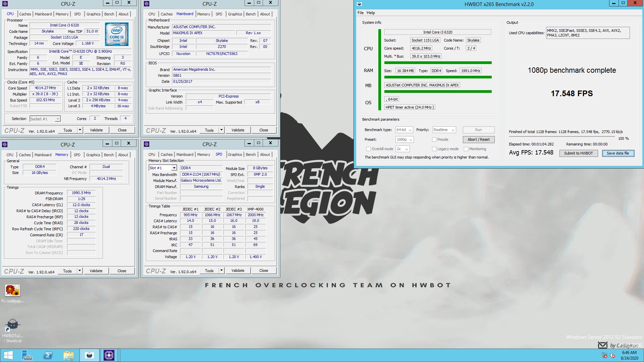Launch PowerShell from the taskbar
This screenshot has width=644, height=362.
pos(48,355)
